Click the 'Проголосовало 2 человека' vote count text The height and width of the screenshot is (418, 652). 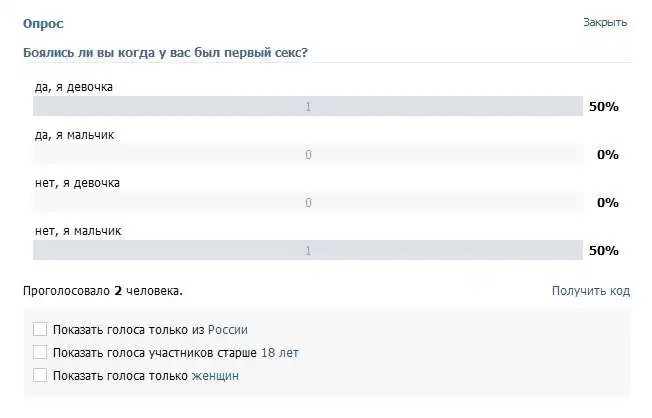tap(102, 291)
